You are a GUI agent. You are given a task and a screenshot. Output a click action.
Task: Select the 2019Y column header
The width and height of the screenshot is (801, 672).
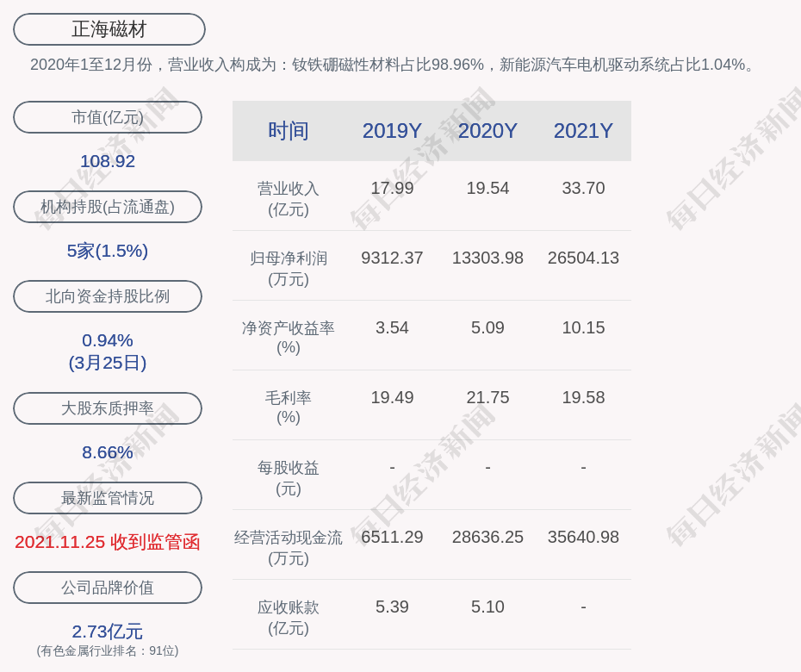point(392,131)
